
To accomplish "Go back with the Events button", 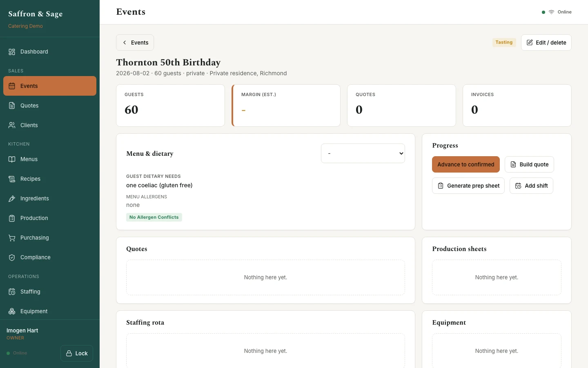I will coord(135,43).
